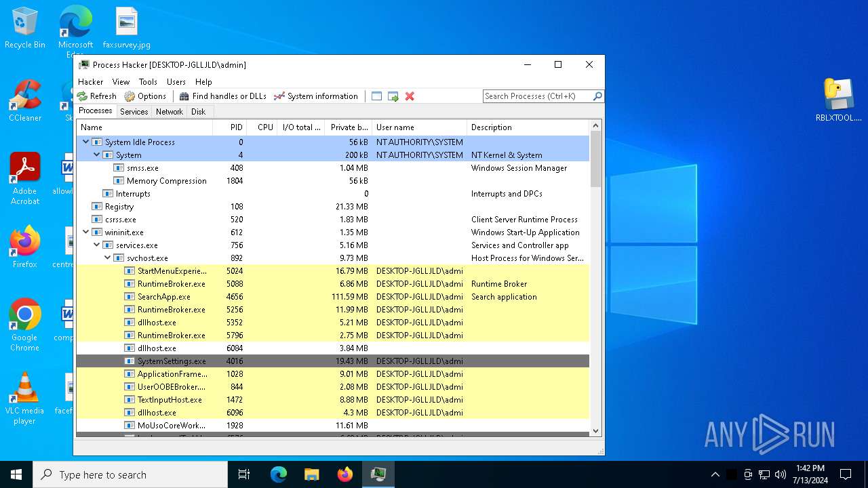Select the Memory Compression process icon
The image size is (868, 488).
pos(119,181)
